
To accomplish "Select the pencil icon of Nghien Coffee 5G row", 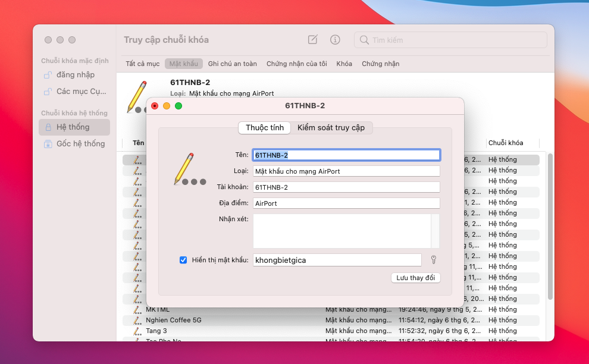I will coord(137,321).
